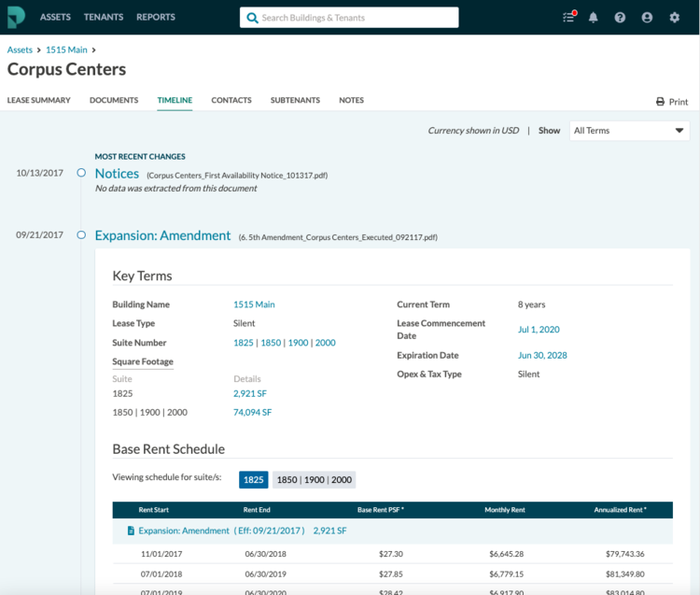This screenshot has width=700, height=595.
Task: Click the Rent Start column header
Action: click(154, 510)
